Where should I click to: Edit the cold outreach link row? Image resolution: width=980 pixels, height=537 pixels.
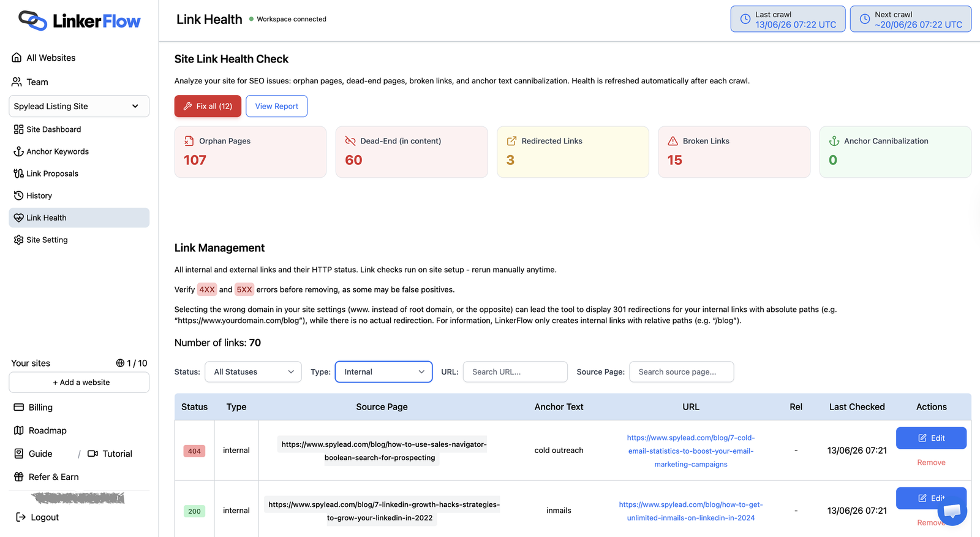[931, 438]
